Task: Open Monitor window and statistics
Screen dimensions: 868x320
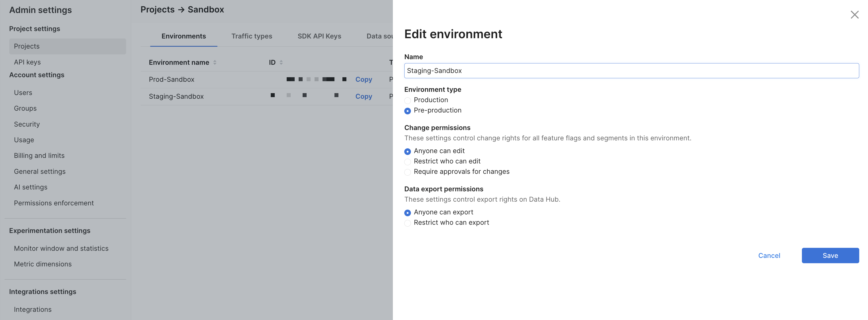Action: point(61,249)
